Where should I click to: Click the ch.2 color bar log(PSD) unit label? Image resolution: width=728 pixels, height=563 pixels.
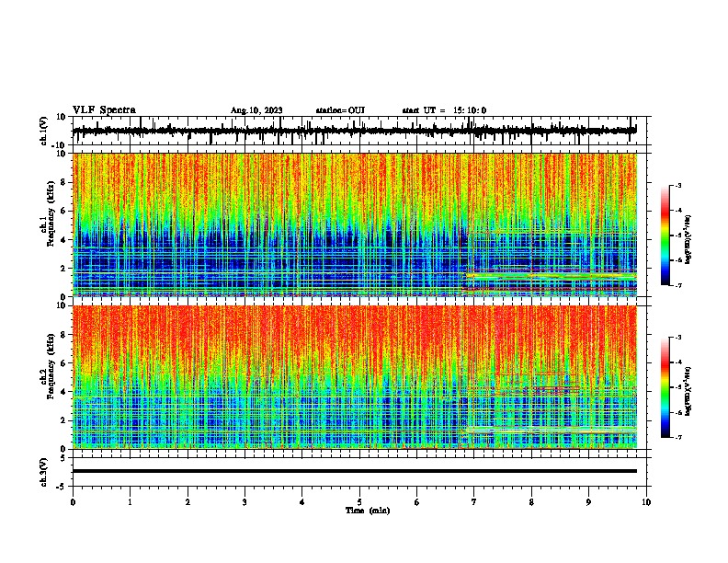688,391
